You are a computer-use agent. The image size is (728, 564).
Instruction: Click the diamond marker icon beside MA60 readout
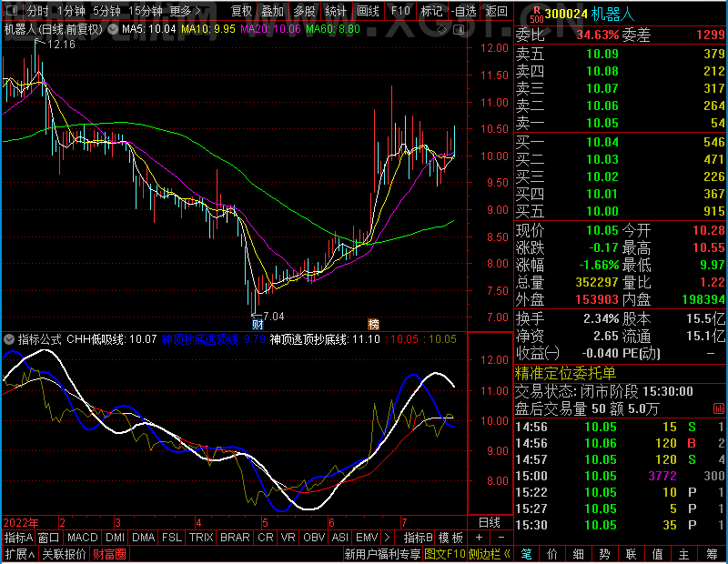(x=441, y=30)
